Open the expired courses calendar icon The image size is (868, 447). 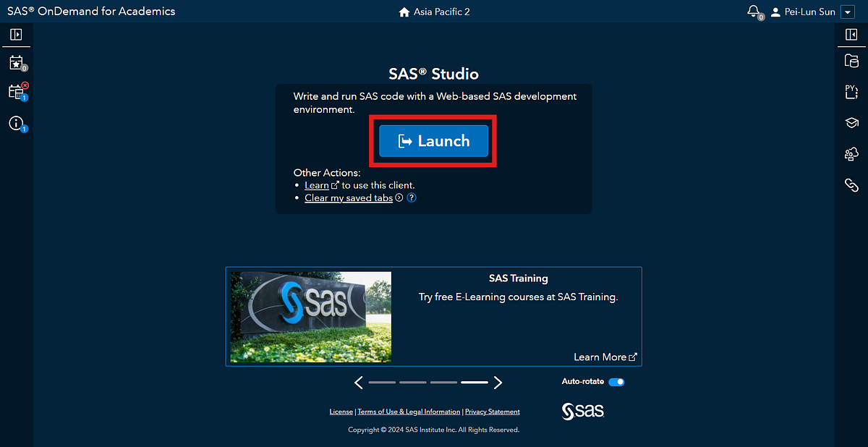(x=16, y=93)
